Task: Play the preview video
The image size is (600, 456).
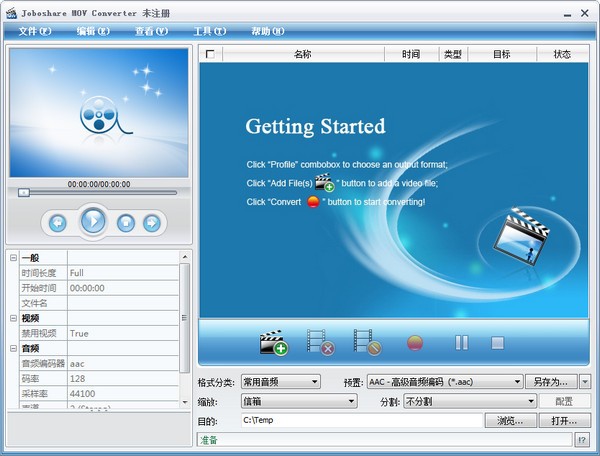Action: coord(94,221)
